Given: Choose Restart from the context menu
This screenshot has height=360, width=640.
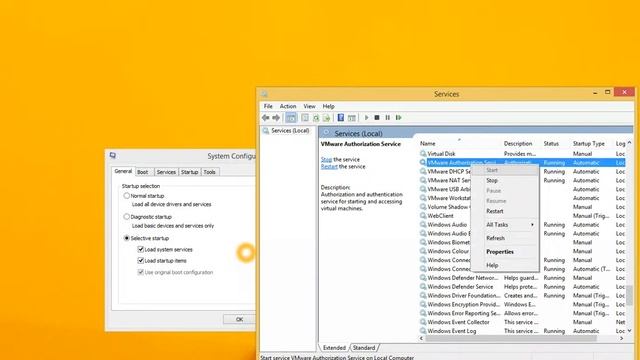Looking at the screenshot, I should (x=505, y=211).
